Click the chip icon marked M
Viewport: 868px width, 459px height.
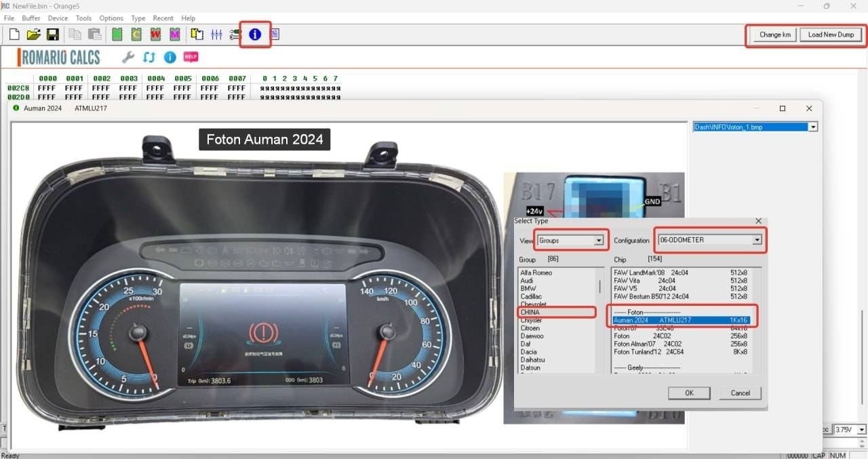pos(174,35)
